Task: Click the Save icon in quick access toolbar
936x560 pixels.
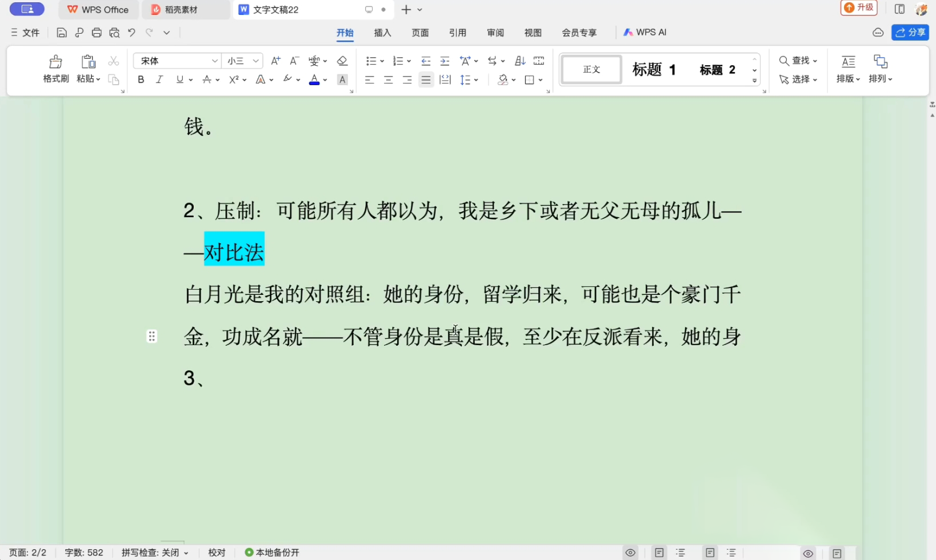Action: coord(62,33)
